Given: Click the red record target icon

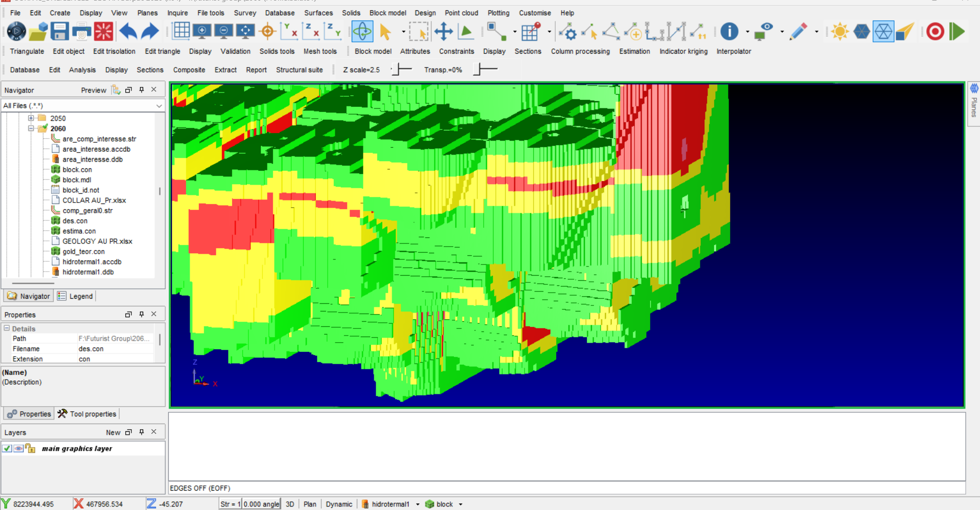Looking at the screenshot, I should pyautogui.click(x=936, y=32).
